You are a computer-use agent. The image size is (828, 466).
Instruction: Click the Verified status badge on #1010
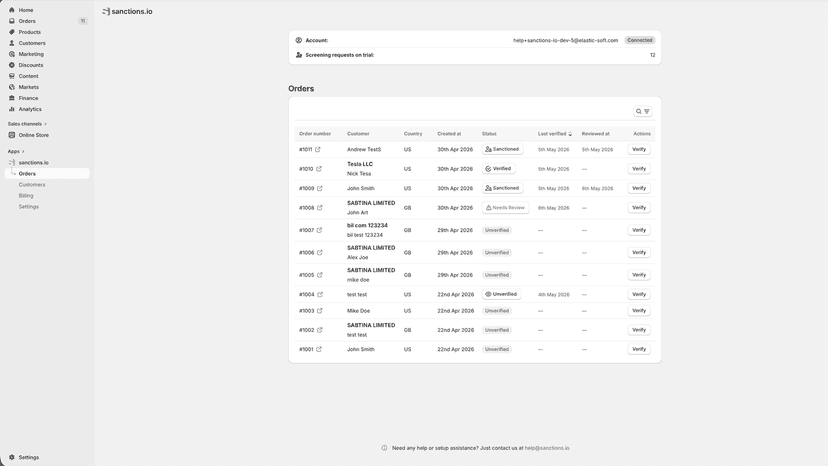498,169
